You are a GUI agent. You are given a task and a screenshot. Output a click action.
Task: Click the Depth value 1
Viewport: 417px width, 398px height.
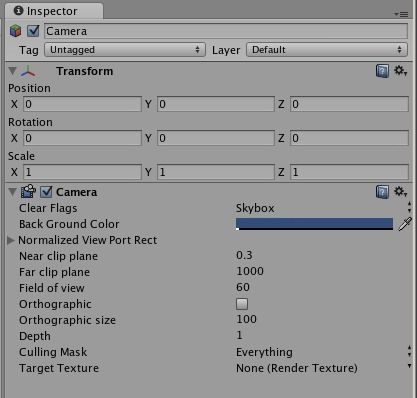[239, 335]
